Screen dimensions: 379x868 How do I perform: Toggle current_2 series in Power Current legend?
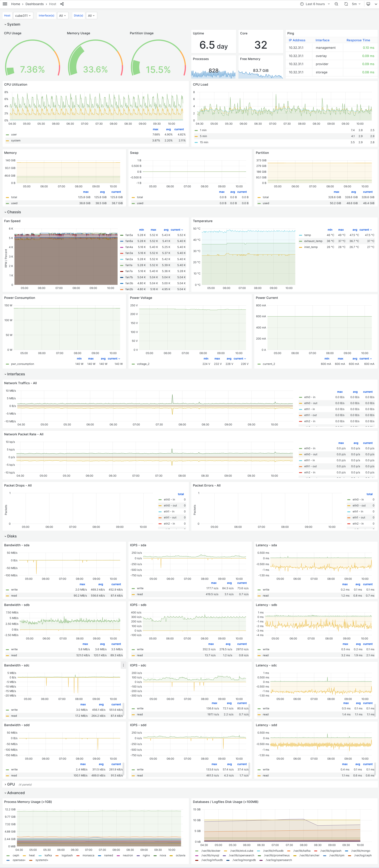(269, 364)
